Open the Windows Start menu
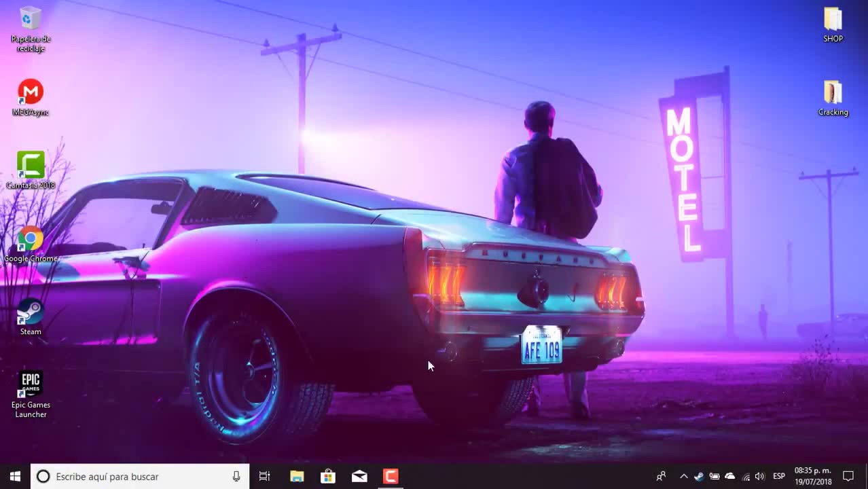Image resolution: width=868 pixels, height=489 pixels. pos(15,476)
